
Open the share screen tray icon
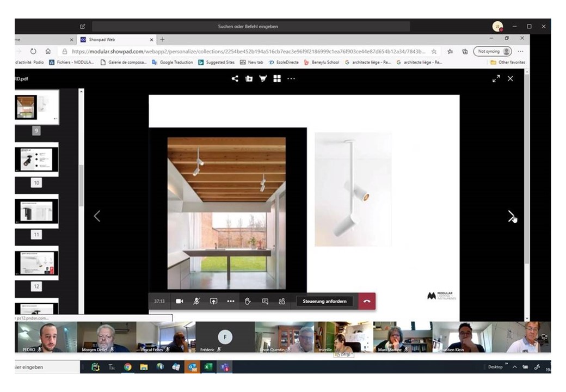pyautogui.click(x=214, y=301)
